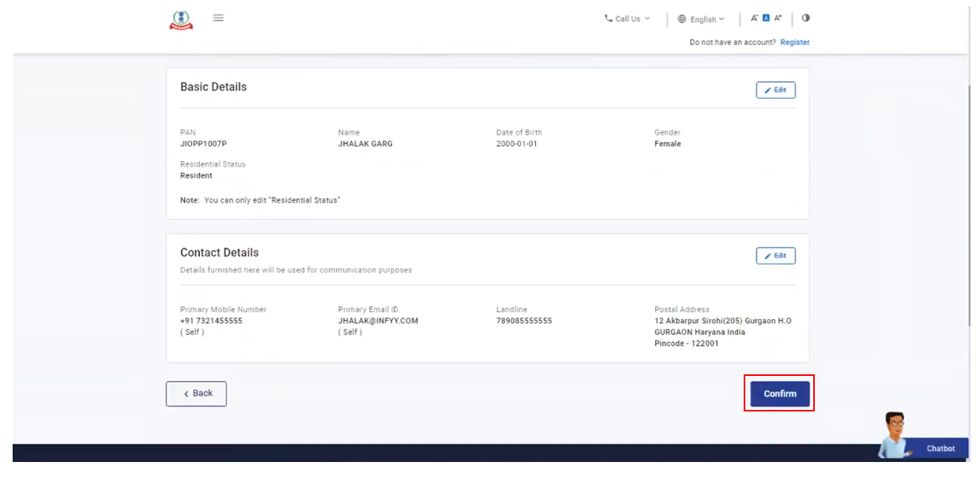
Task: Click the Chatbot label tab
Action: pos(940,449)
